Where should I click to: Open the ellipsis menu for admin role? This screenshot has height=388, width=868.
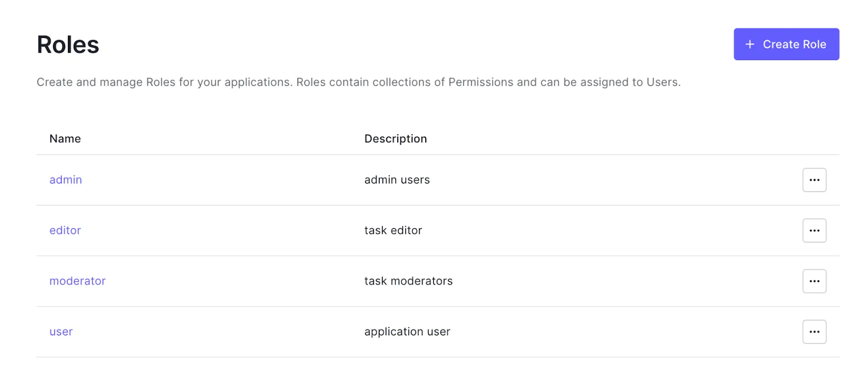click(814, 180)
